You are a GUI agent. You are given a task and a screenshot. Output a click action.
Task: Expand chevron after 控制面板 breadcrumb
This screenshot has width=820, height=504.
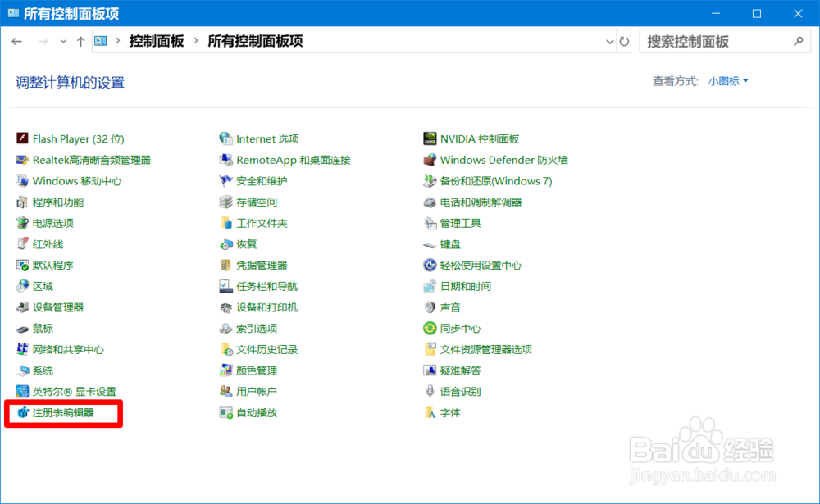pyautogui.click(x=196, y=41)
